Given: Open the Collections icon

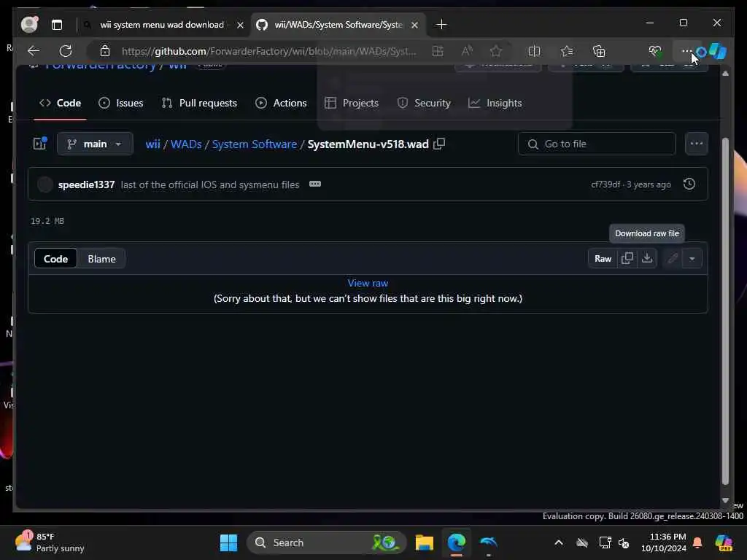Looking at the screenshot, I should point(599,51).
